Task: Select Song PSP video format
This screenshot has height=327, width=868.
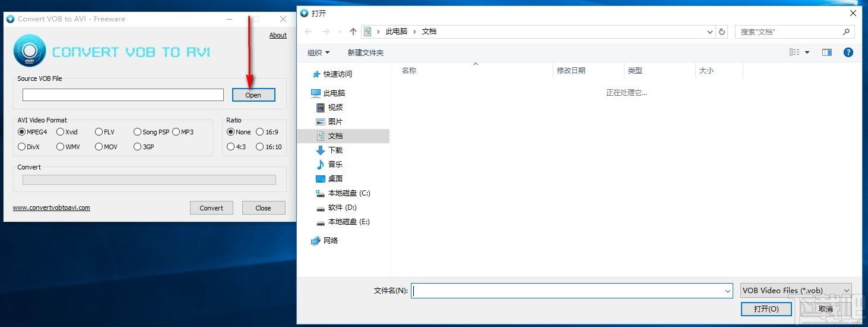Action: (151, 132)
